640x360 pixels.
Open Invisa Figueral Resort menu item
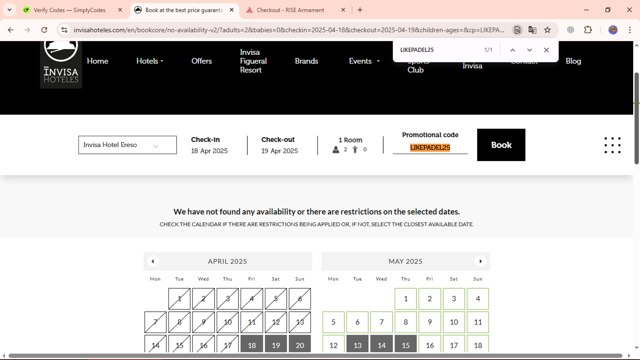point(253,61)
